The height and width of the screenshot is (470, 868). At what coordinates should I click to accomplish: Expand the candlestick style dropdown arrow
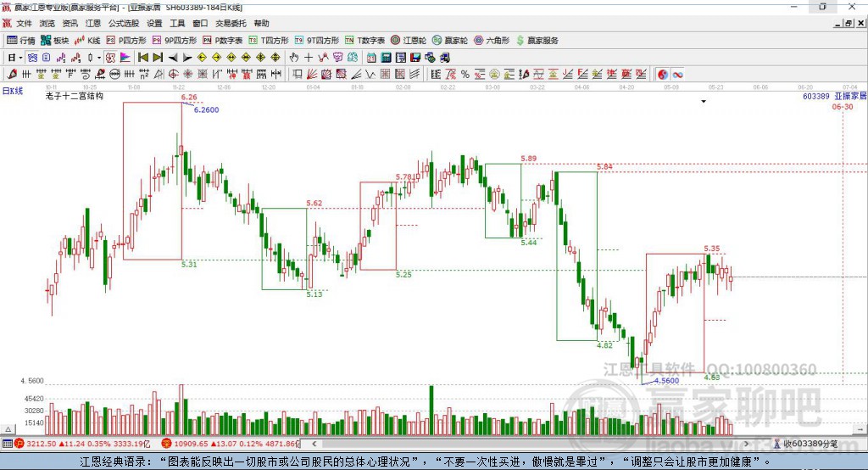point(99,58)
